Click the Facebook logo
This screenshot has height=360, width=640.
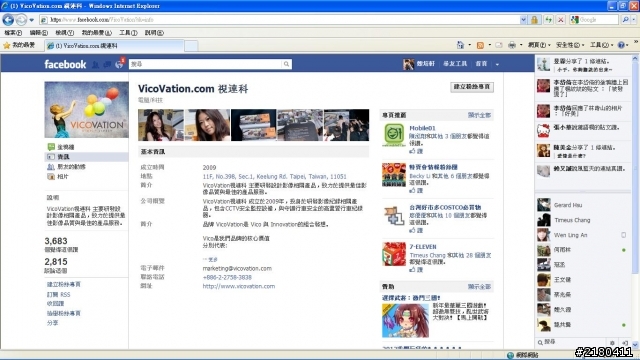tap(65, 64)
